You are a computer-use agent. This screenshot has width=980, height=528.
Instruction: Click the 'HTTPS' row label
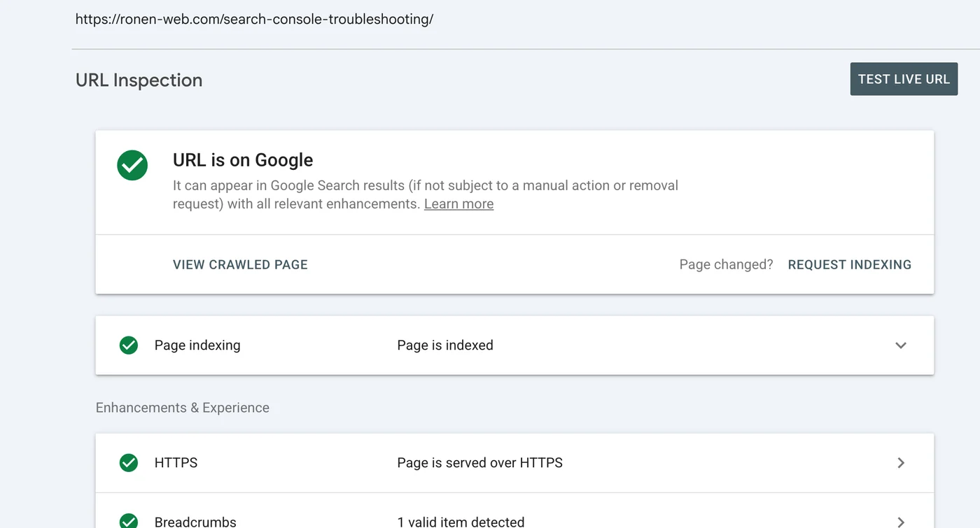pos(176,463)
